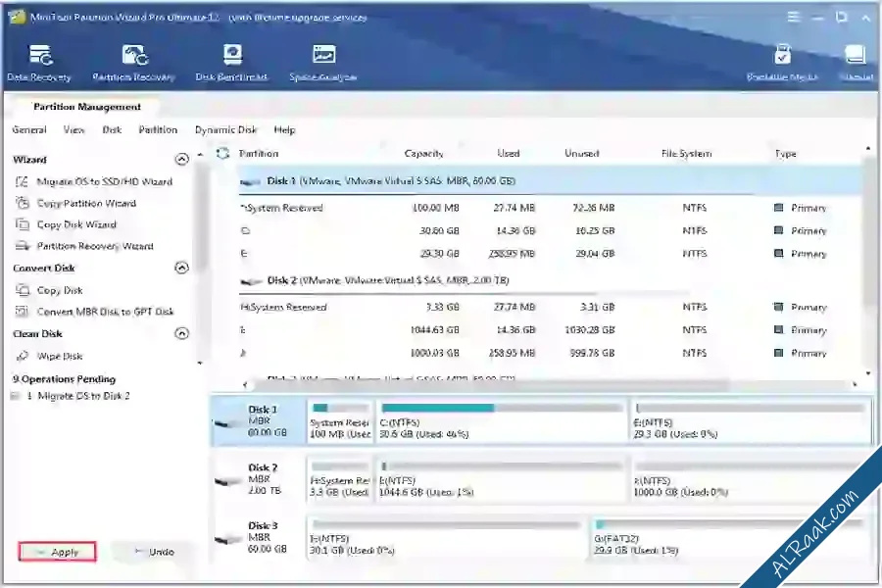Viewport: 882px width, 588px height.
Task: Click Wipe Disk in sidebar
Action: (50, 356)
